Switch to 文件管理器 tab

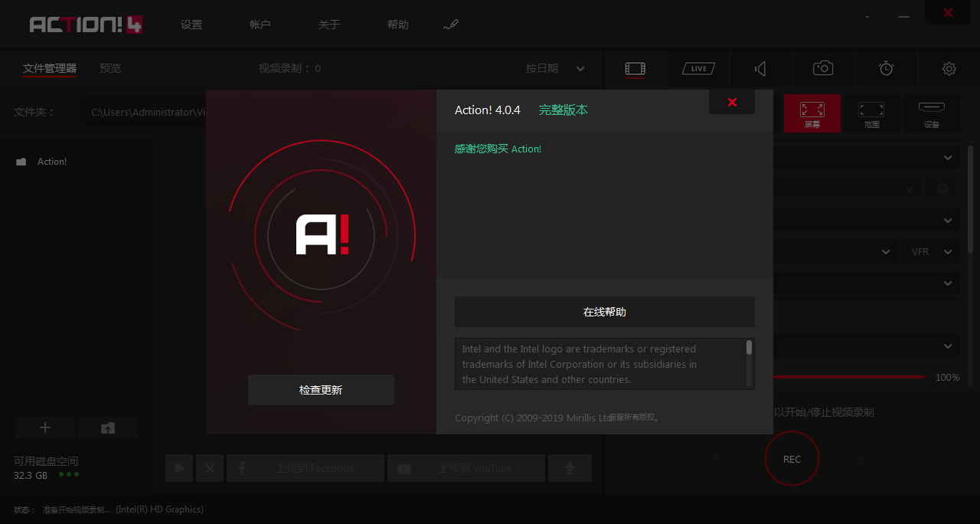pos(50,68)
